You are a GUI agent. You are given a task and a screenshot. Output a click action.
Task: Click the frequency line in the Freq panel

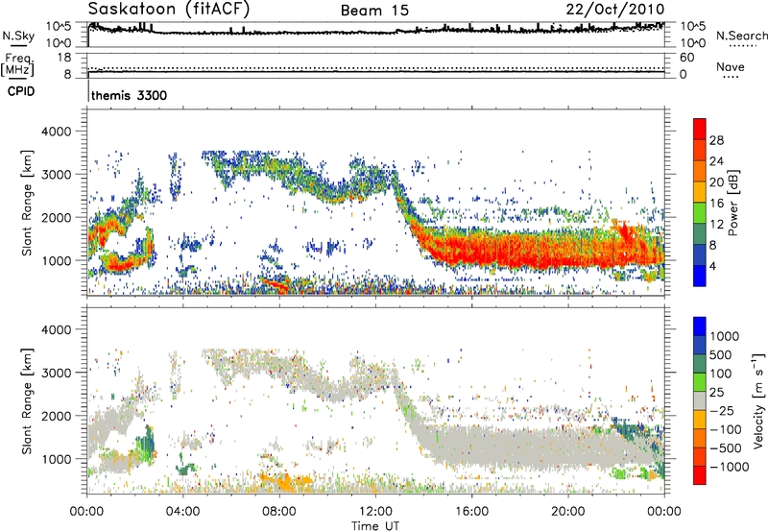(x=376, y=72)
